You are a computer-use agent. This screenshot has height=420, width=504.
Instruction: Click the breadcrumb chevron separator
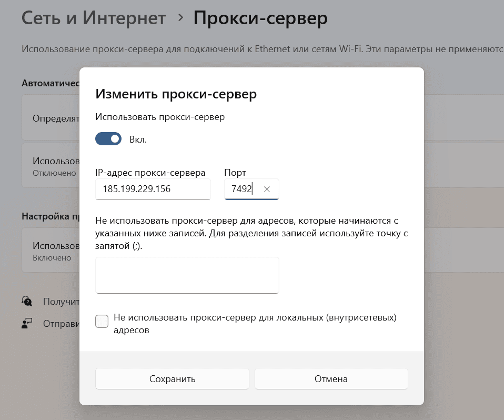[180, 18]
